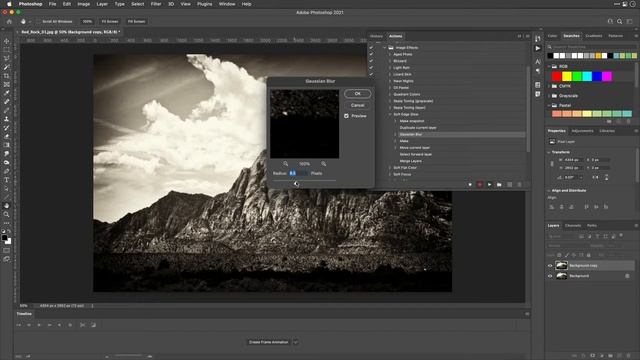Toggle Preview checkbox in Gaussian Blur
Screen dimensions: 640x360
pos(347,116)
